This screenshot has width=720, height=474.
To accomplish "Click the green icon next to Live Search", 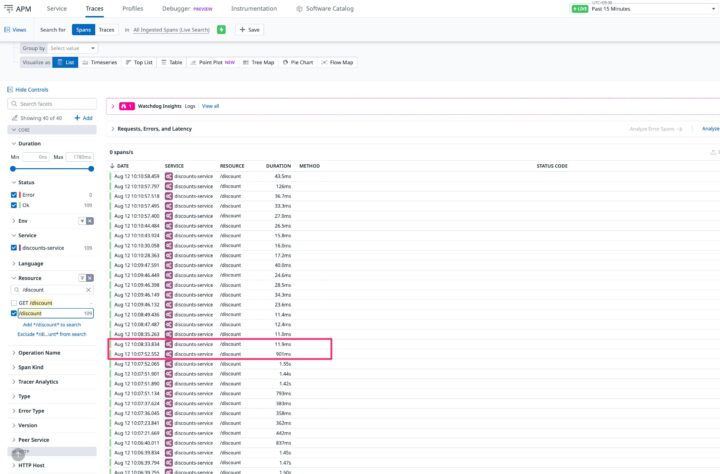I will 221,30.
